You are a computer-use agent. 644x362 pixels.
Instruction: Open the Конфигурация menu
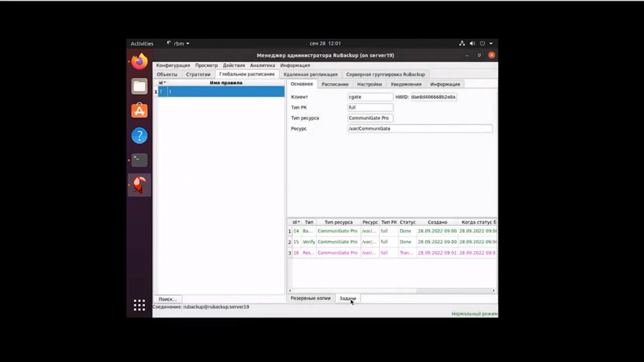[x=173, y=65]
